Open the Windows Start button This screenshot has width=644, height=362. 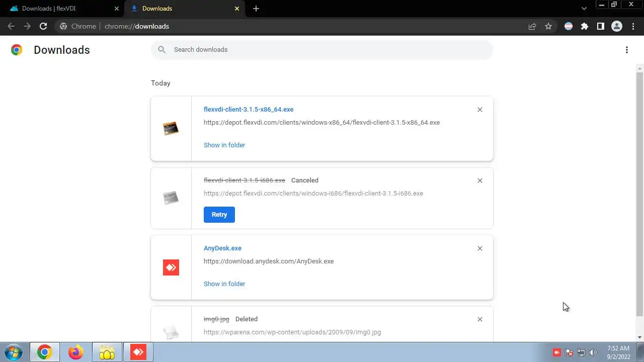click(14, 352)
